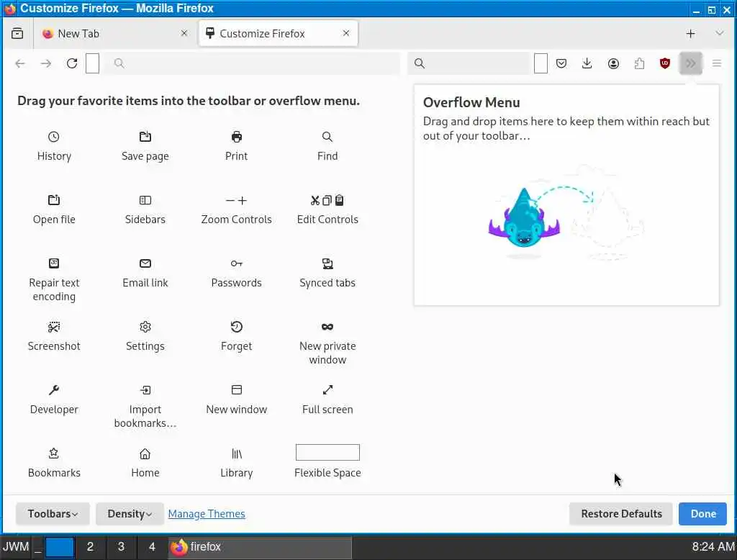Image resolution: width=737 pixels, height=560 pixels.
Task: Click the forward navigation arrow
Action: tap(45, 63)
